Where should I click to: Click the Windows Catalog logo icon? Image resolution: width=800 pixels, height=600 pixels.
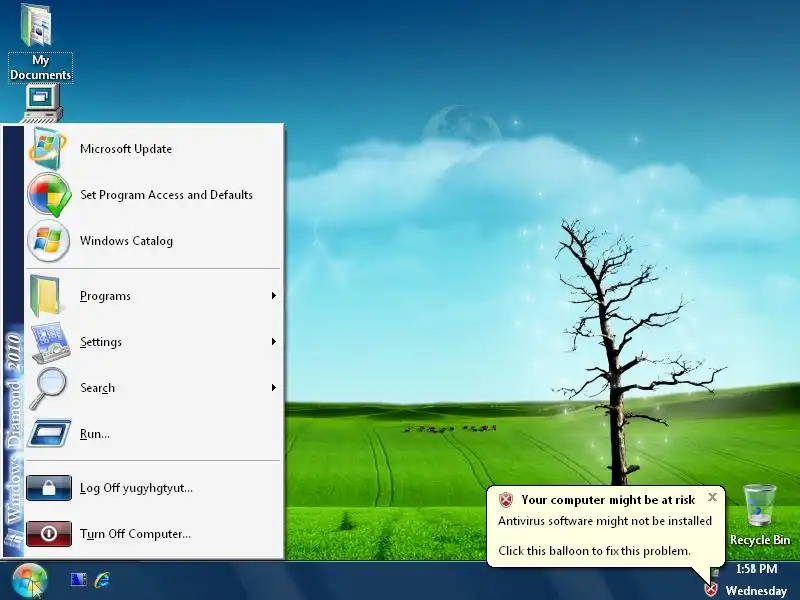48,240
